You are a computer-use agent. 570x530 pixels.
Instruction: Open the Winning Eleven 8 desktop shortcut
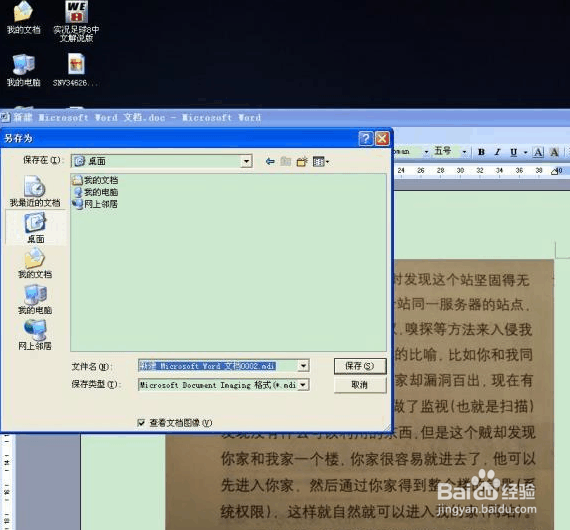pos(76,21)
